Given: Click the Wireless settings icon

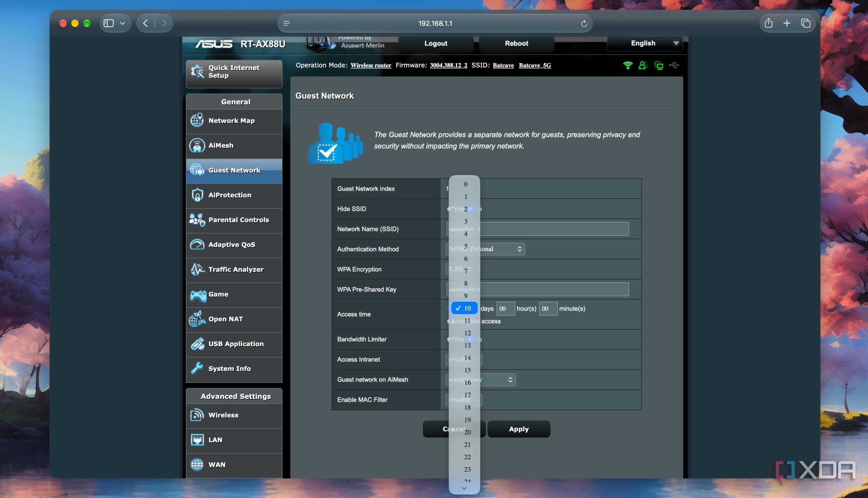Looking at the screenshot, I should coord(197,415).
